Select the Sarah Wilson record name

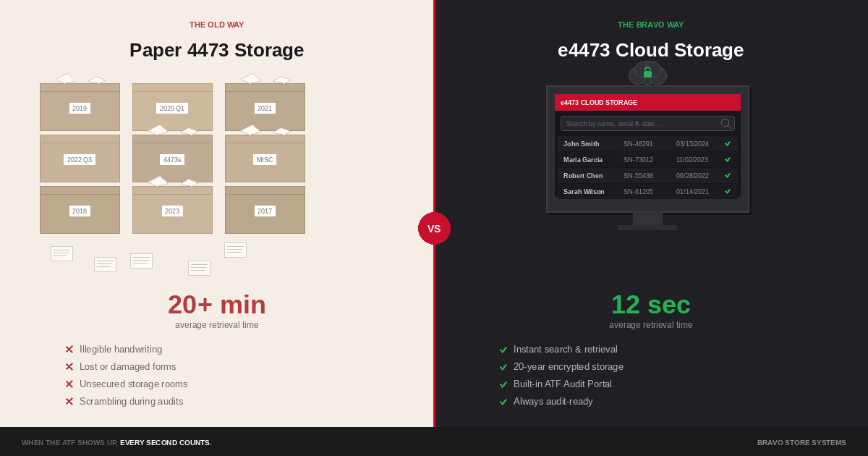click(x=584, y=192)
